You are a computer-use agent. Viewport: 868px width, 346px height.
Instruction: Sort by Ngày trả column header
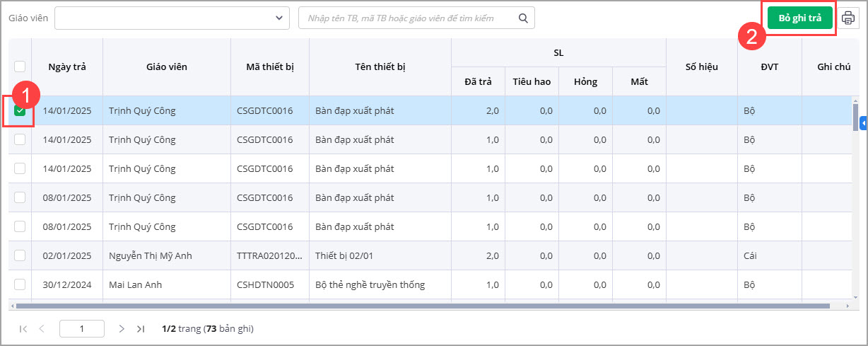point(67,67)
